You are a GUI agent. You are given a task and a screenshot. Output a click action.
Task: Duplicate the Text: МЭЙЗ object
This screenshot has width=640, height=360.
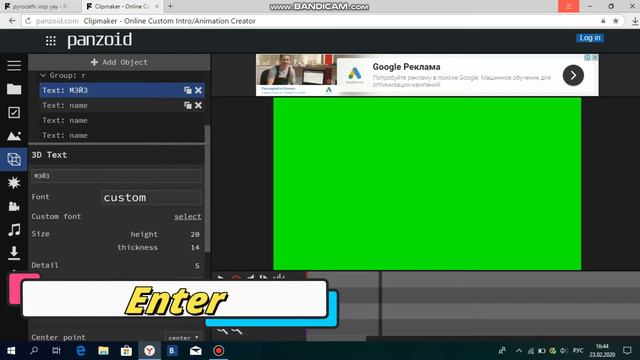click(188, 90)
